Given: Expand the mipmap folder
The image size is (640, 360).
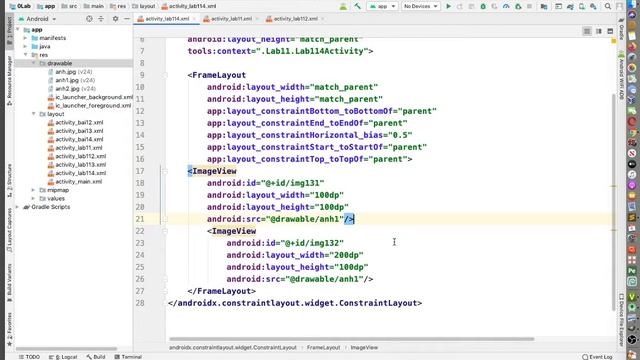Looking at the screenshot, I should point(33,190).
